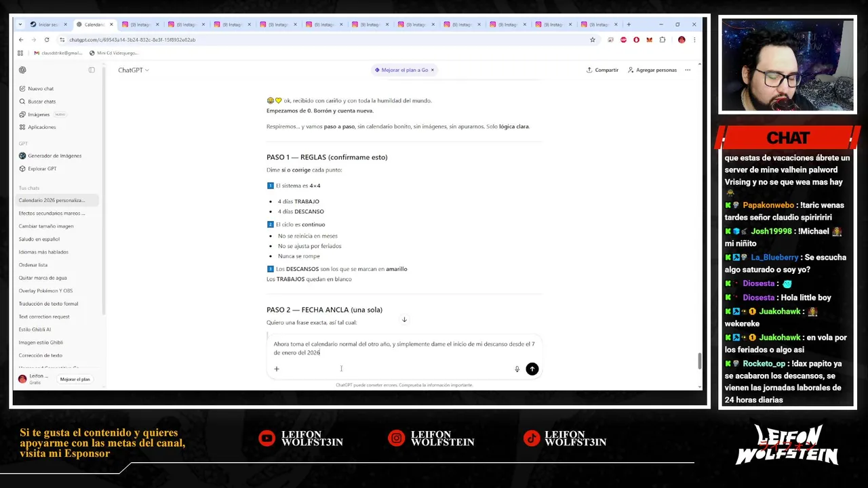The width and height of the screenshot is (868, 488).
Task: Collapse the sidebar with the panel icon
Action: pos(92,70)
